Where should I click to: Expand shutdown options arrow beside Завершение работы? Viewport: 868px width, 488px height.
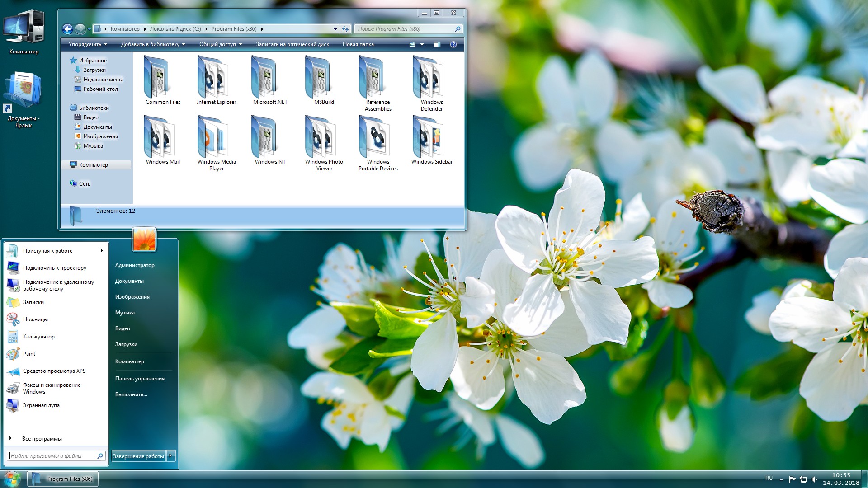[x=171, y=456]
